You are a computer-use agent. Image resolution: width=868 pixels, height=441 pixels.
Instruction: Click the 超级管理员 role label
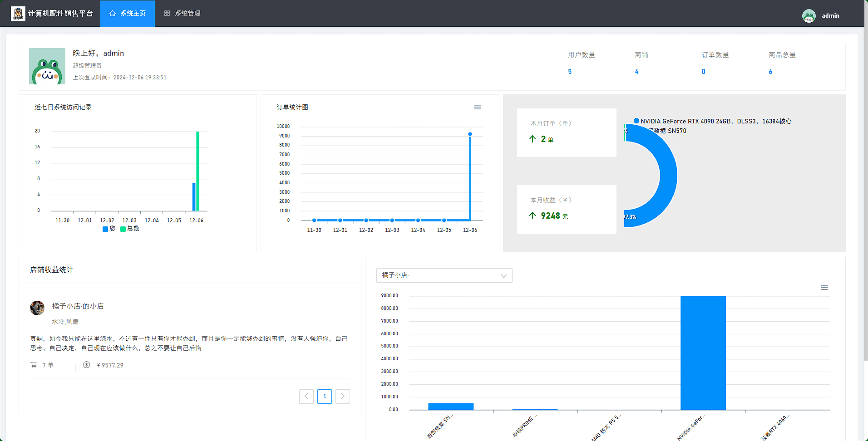[x=87, y=66]
